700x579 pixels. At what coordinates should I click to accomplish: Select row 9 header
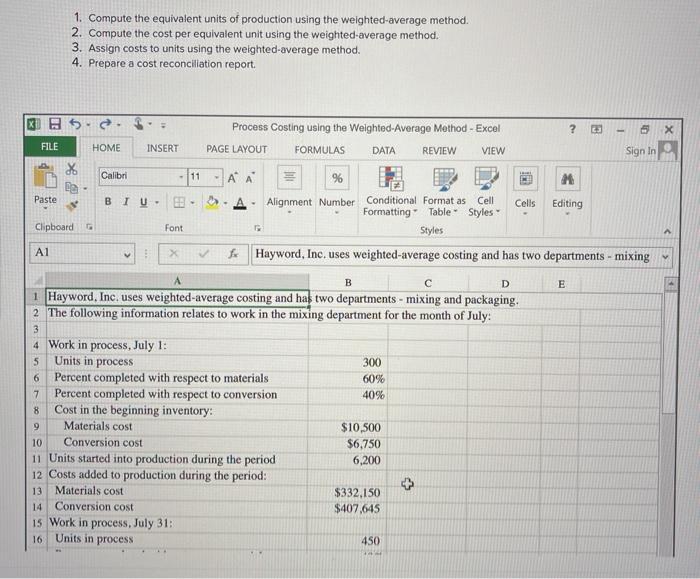point(36,426)
